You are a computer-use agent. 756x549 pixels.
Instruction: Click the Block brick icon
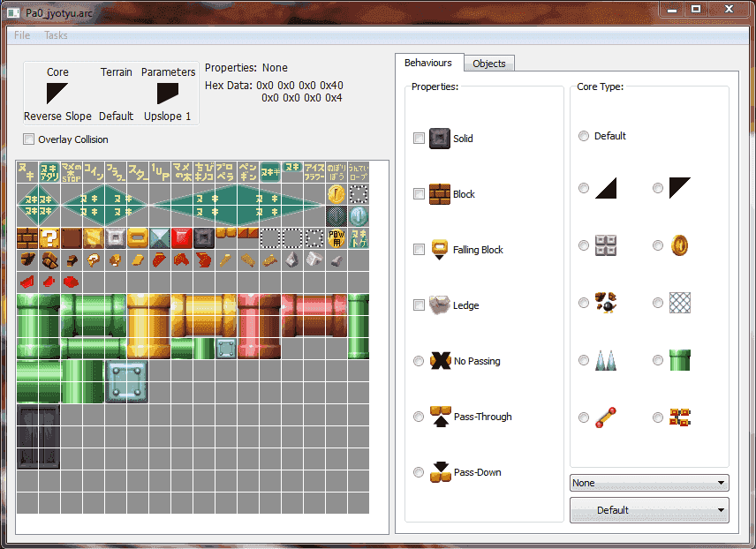440,194
